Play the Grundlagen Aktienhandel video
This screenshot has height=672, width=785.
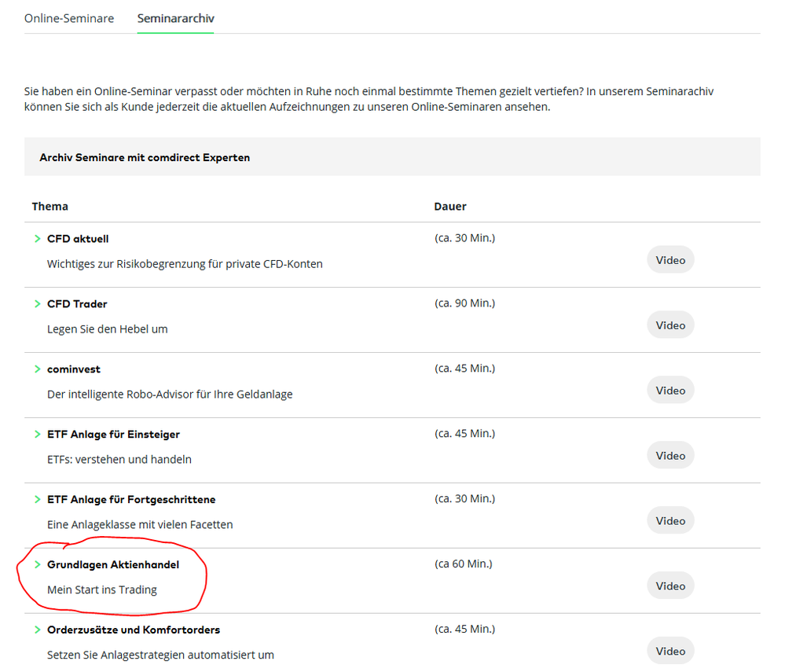pyautogui.click(x=670, y=586)
